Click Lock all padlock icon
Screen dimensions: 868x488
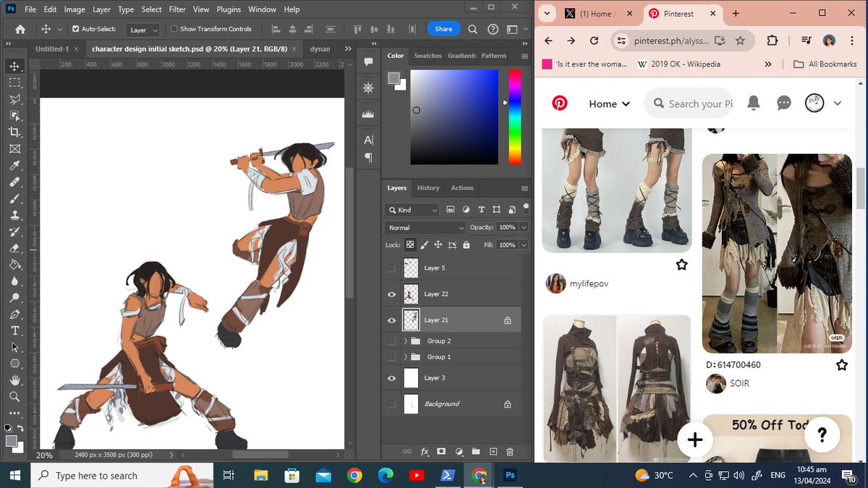(x=466, y=245)
